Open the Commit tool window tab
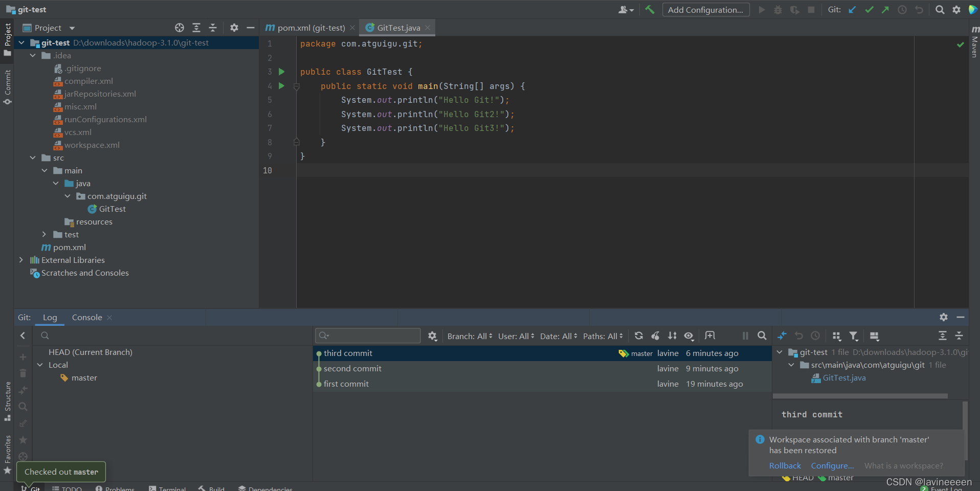Viewport: 980px width, 491px height. (7, 87)
